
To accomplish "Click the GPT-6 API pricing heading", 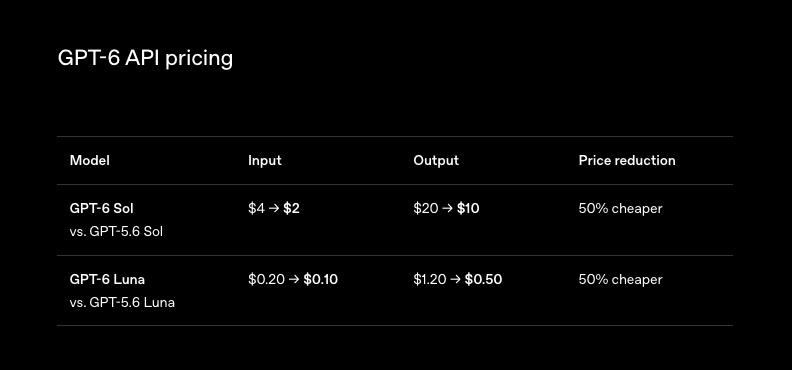I will click(145, 59).
